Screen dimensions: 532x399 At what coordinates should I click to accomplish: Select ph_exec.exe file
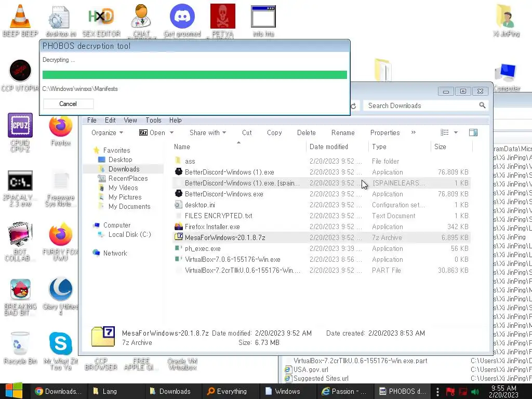(x=321, y=248)
